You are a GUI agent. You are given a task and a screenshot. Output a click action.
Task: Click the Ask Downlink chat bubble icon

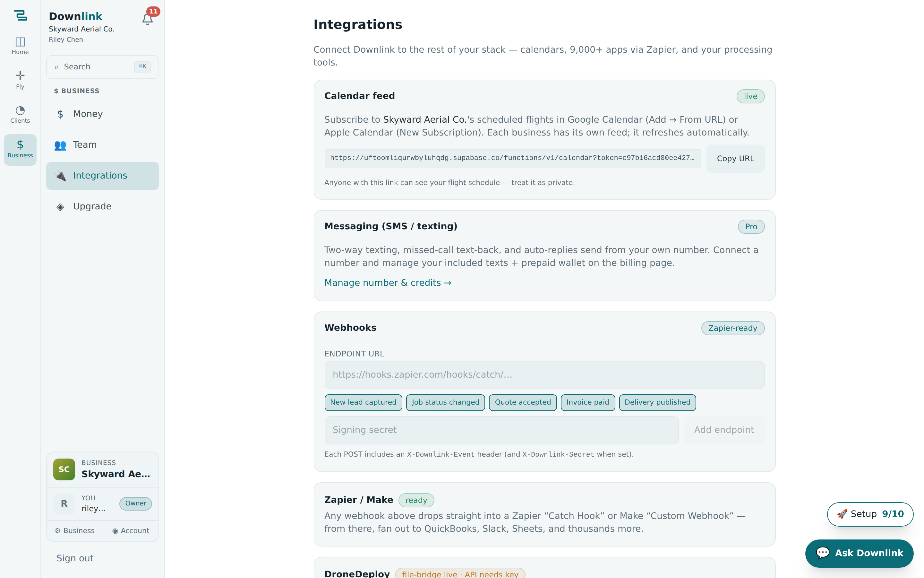822,553
